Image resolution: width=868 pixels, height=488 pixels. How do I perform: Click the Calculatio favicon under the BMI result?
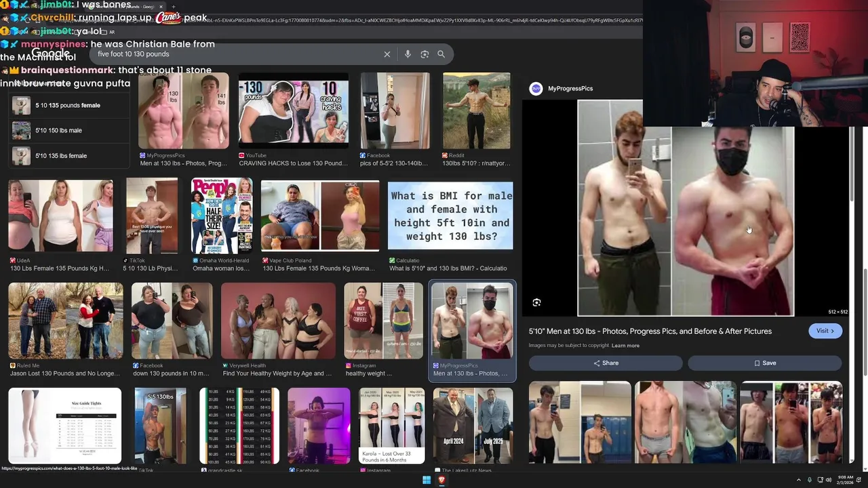tap(392, 260)
